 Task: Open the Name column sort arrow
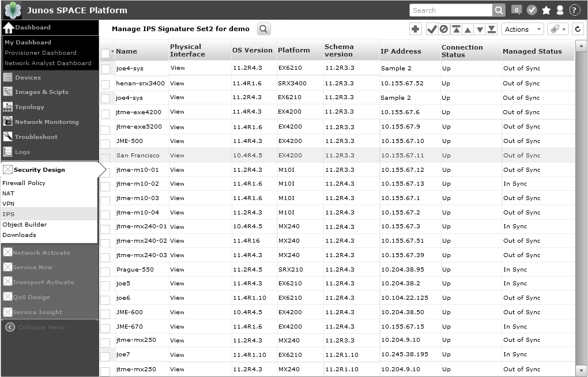(x=112, y=51)
